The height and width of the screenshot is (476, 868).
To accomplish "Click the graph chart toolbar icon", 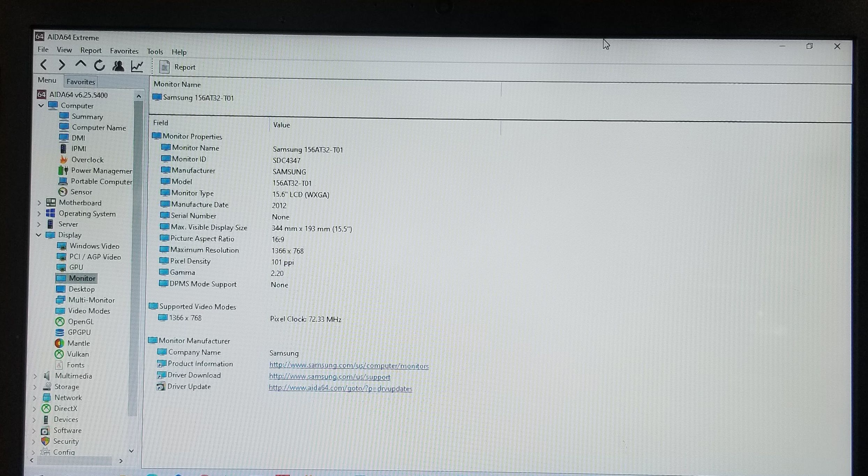I will point(137,66).
